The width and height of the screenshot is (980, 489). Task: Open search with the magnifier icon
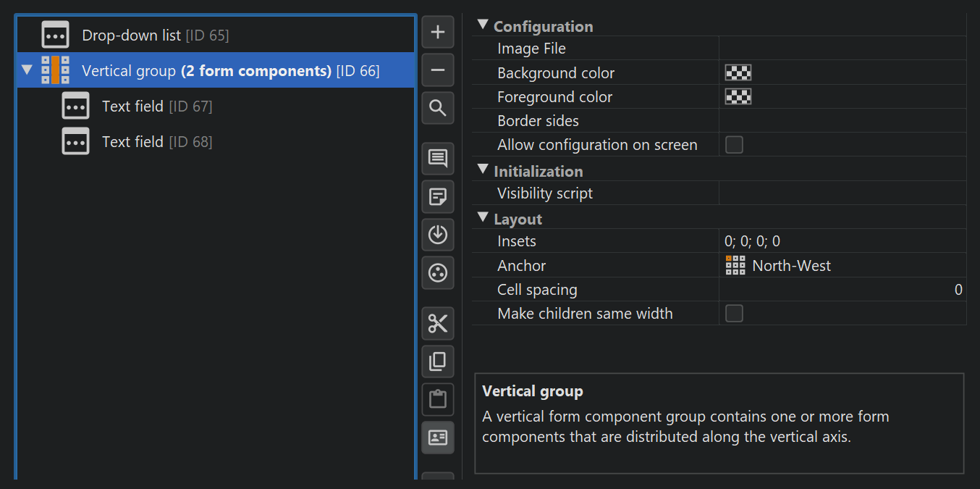(438, 109)
